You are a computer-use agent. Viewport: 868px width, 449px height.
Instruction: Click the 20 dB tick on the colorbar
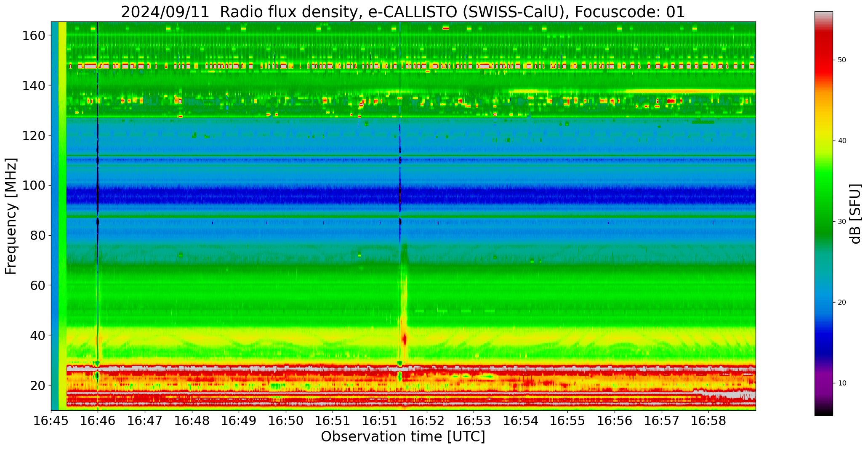(842, 303)
